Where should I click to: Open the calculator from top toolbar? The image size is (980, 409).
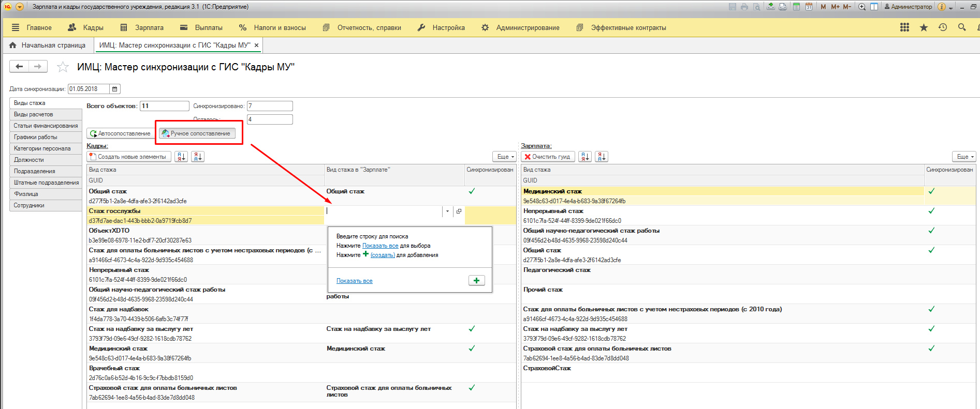[796, 7]
